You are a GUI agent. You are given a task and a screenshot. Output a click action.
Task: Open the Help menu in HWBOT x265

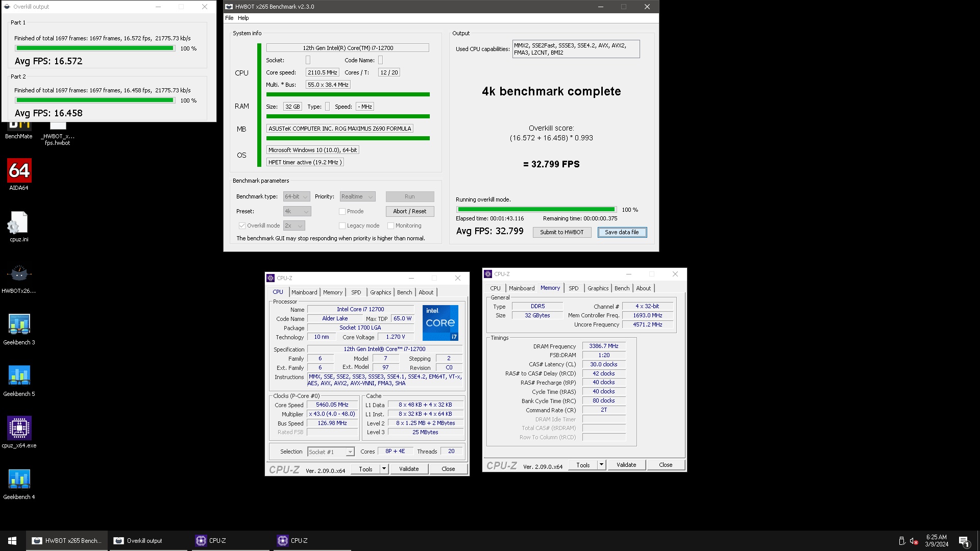pyautogui.click(x=243, y=18)
